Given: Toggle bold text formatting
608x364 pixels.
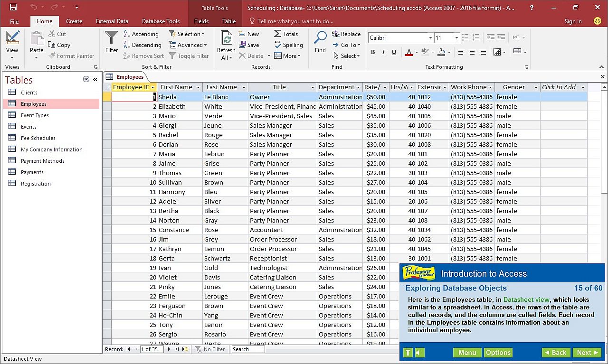Looking at the screenshot, I should tap(373, 52).
